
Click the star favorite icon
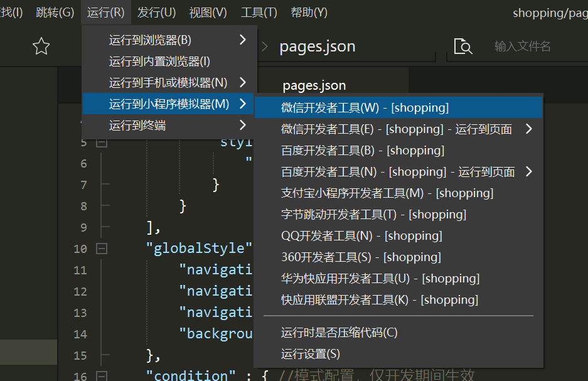[41, 46]
